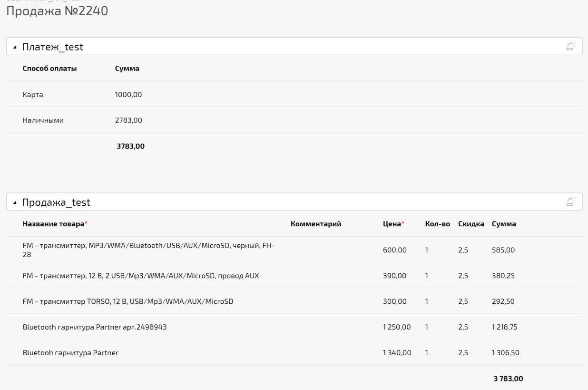This screenshot has height=390, width=588.
Task: Click the line sum 292,50
Action: coord(503,301)
